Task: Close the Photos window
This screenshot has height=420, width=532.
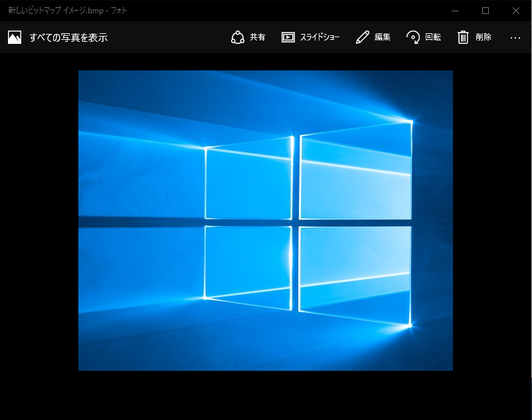Action: pos(516,11)
